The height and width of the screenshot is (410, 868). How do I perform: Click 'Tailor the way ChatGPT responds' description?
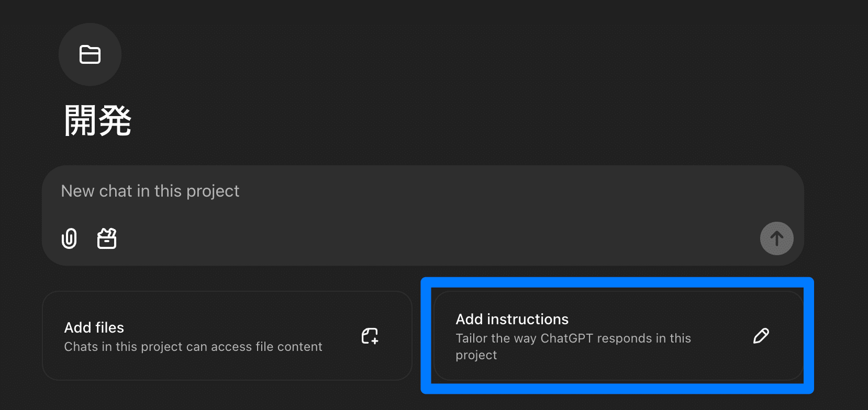(x=573, y=339)
